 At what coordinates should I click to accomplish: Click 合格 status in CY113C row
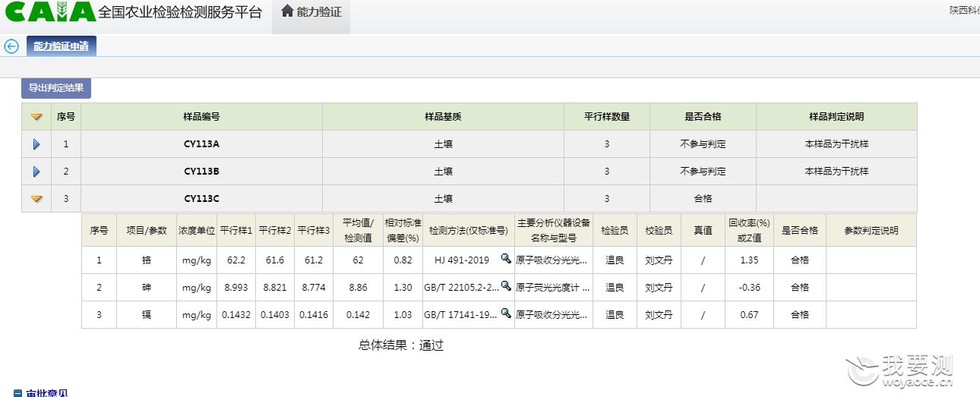pyautogui.click(x=703, y=199)
